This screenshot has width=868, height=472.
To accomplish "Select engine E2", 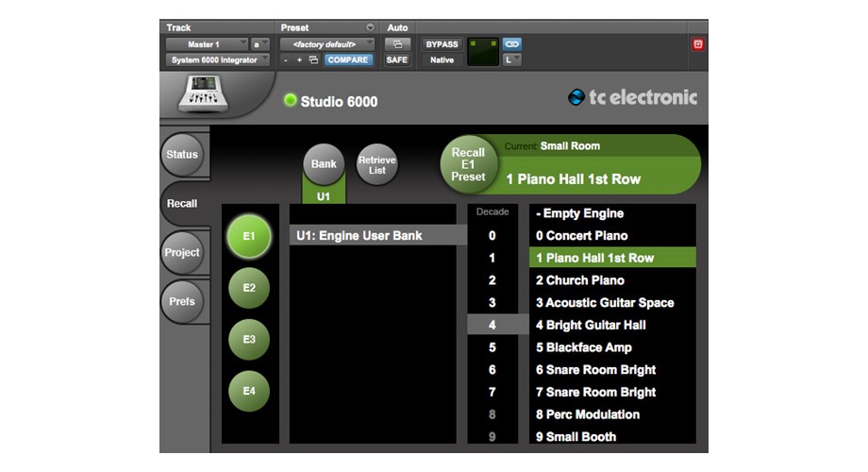I will pos(249,288).
